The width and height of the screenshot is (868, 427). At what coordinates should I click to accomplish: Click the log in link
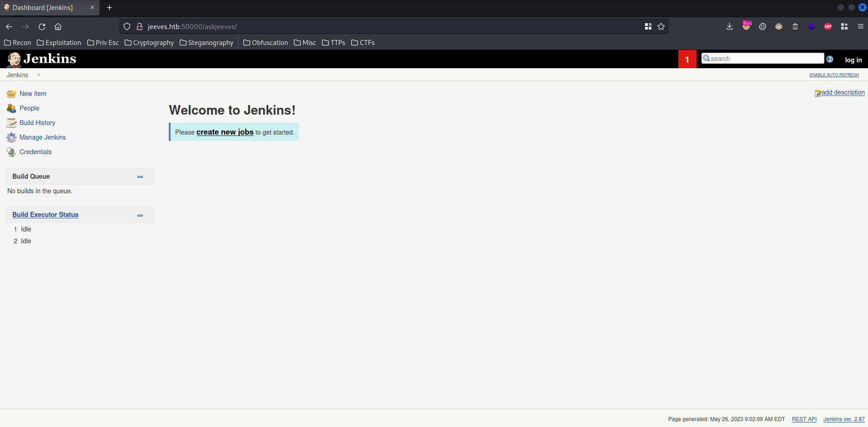(853, 60)
